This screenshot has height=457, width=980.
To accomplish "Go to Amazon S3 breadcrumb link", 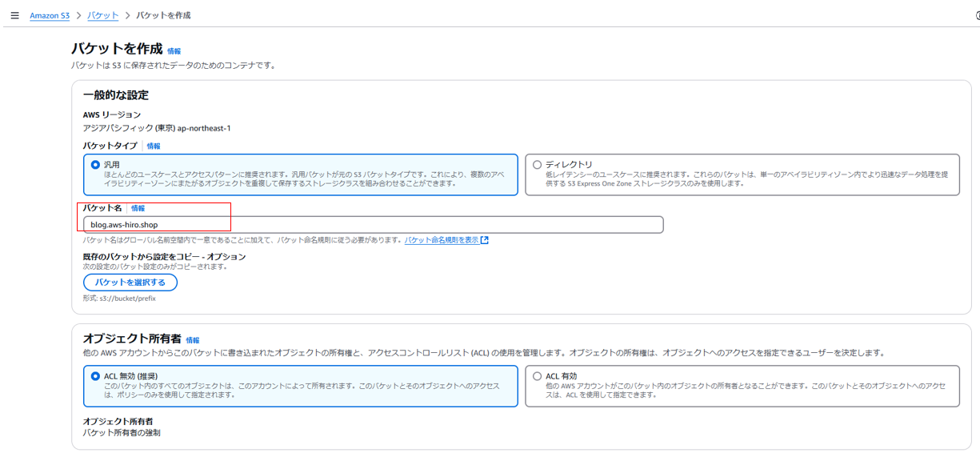I will (50, 15).
